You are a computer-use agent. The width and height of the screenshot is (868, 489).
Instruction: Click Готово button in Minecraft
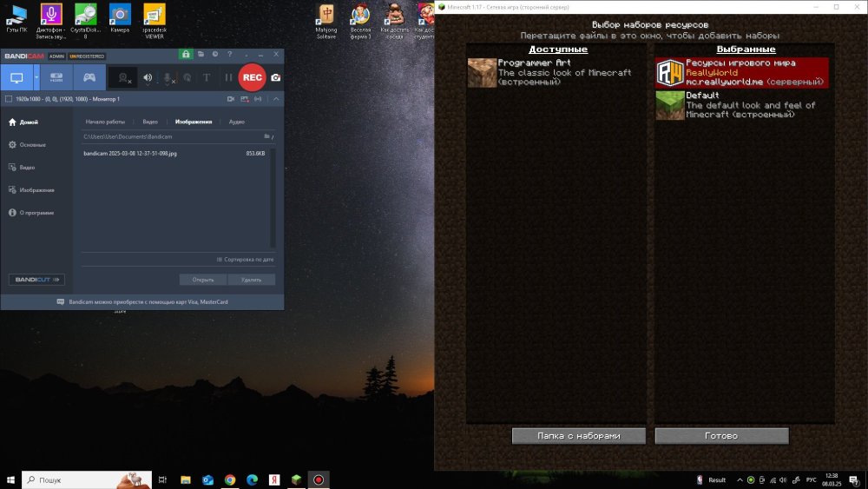tap(721, 436)
